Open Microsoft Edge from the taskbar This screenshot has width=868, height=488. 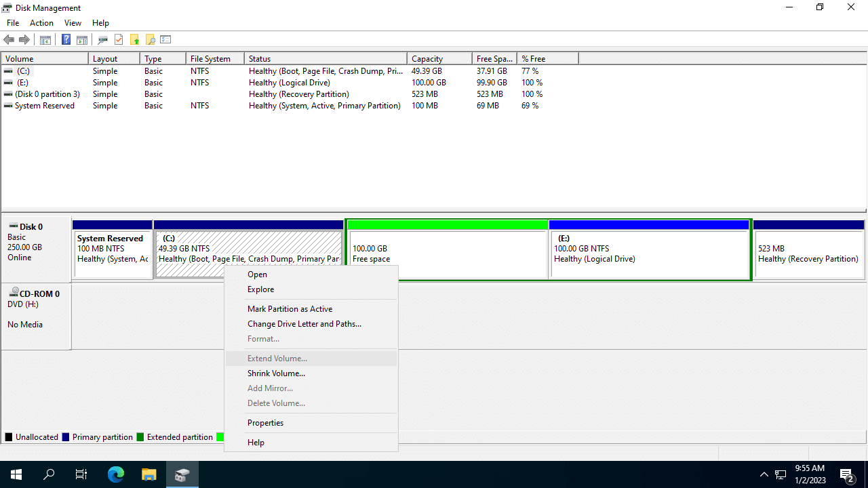[116, 474]
